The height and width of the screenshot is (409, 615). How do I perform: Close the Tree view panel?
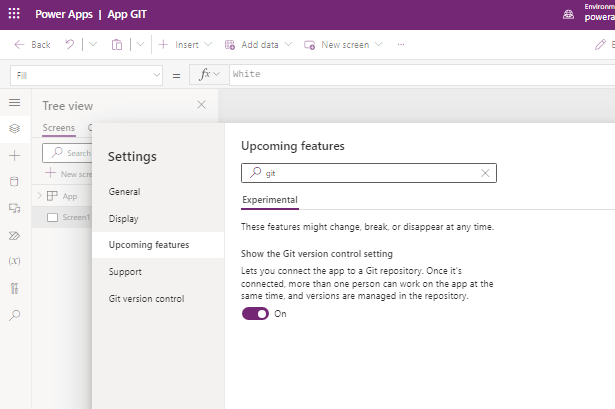(201, 105)
